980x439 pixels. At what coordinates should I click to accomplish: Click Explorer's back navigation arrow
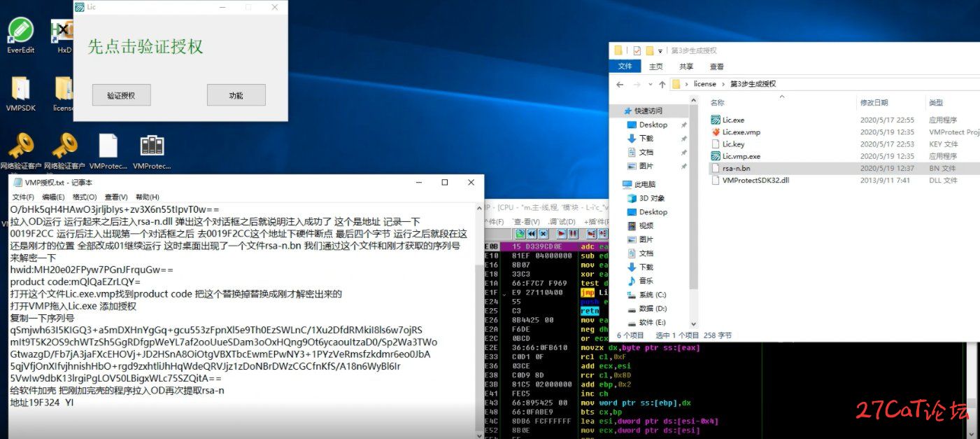pyautogui.click(x=620, y=84)
